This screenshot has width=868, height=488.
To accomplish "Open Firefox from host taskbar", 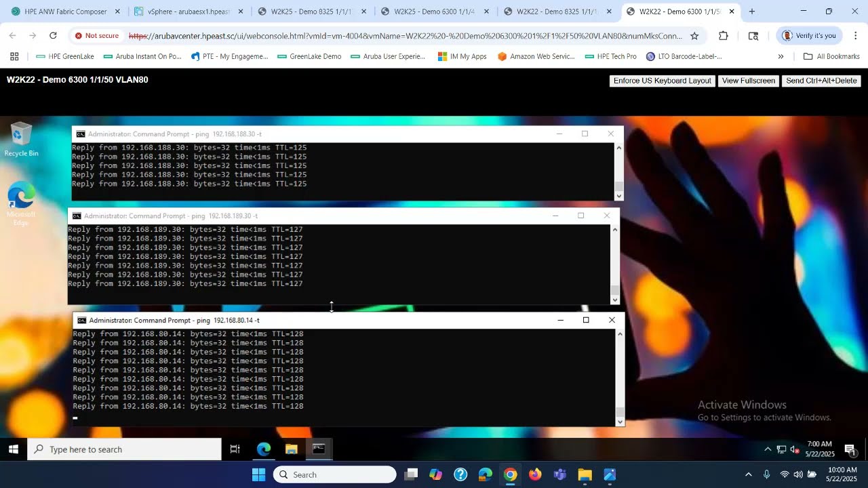I will pos(535,474).
